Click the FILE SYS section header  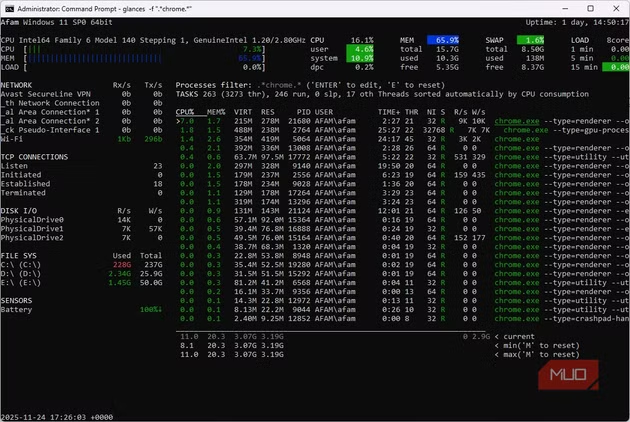click(18, 256)
